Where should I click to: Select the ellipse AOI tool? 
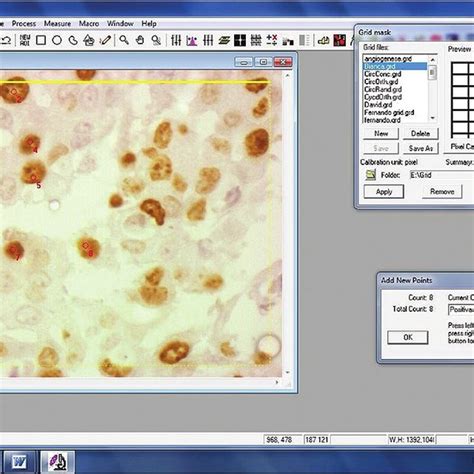[x=57, y=40]
